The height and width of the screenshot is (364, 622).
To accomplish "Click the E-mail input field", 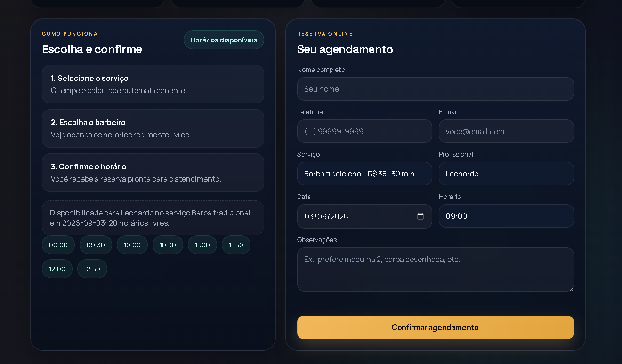I will 506,131.
